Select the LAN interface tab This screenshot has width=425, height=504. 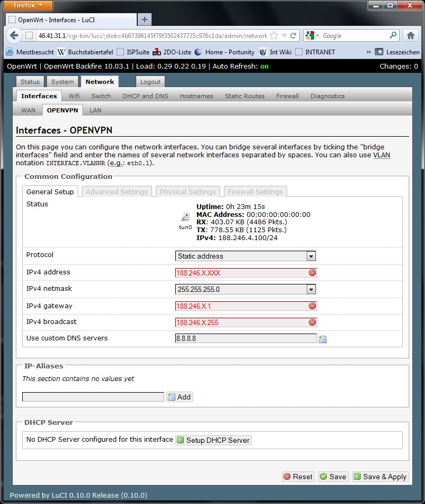point(96,110)
